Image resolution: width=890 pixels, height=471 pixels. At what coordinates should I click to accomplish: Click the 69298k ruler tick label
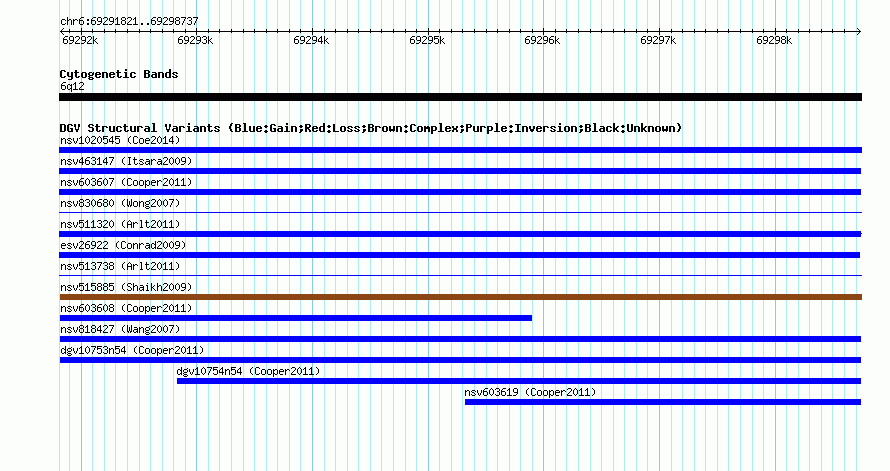pyautogui.click(x=774, y=40)
